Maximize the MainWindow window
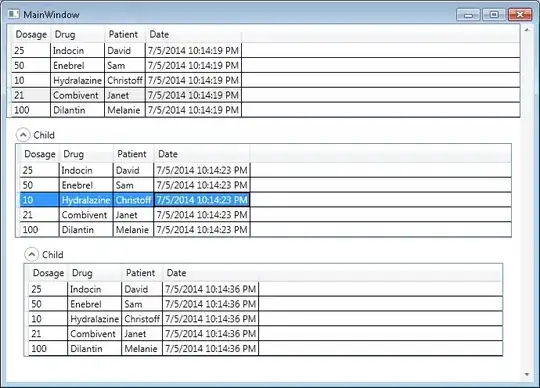540x388 pixels. coord(494,15)
